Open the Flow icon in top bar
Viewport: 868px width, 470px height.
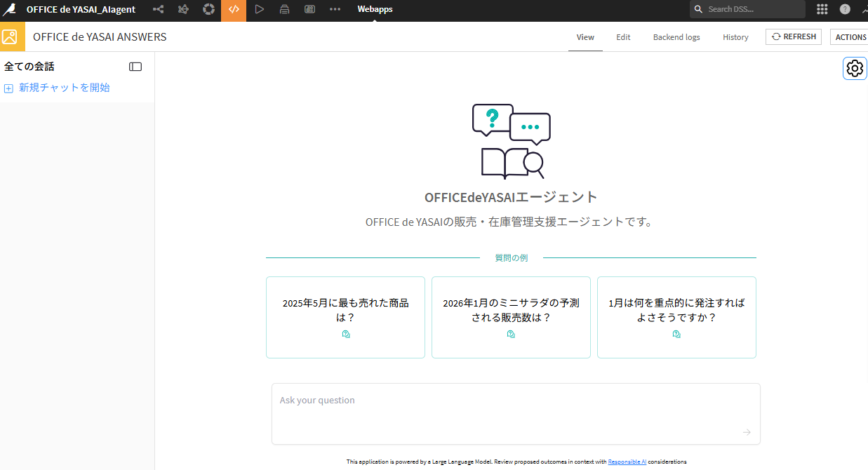tap(158, 9)
